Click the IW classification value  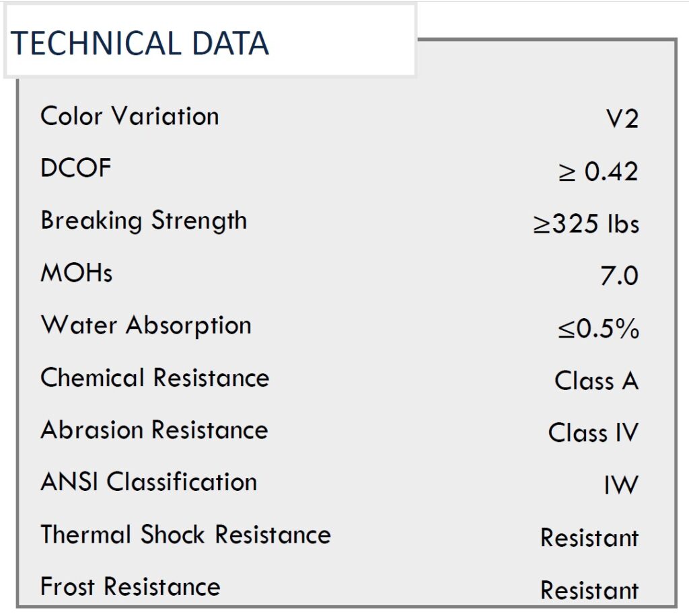621,485
